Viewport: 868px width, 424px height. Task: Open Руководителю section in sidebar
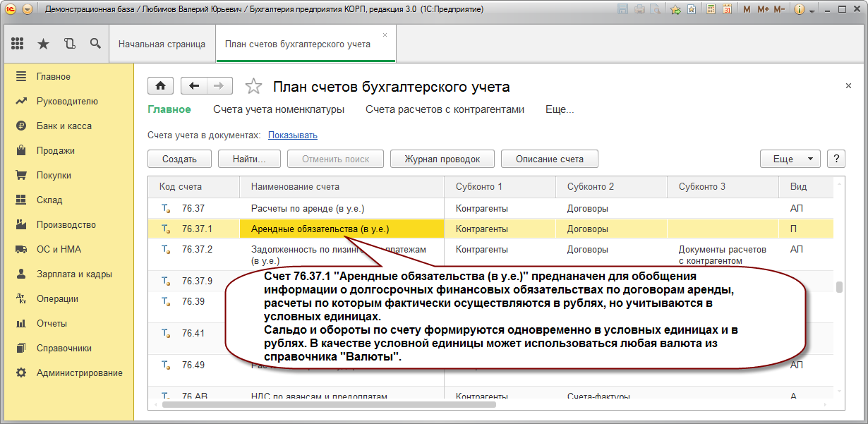click(67, 101)
